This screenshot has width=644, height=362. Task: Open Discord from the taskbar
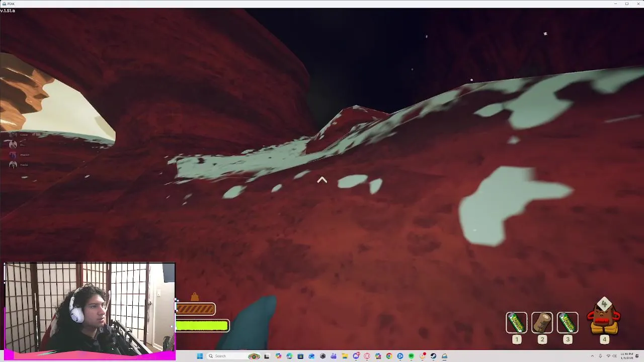pos(357,356)
